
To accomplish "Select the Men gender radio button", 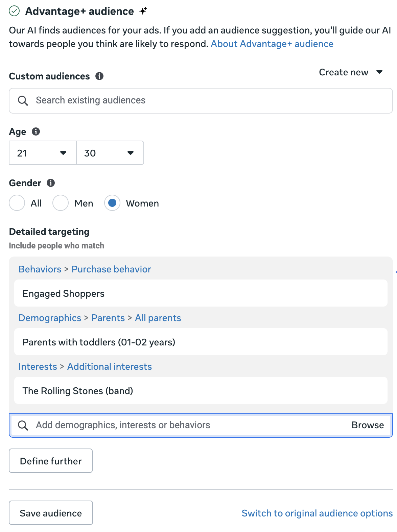I will tap(61, 203).
